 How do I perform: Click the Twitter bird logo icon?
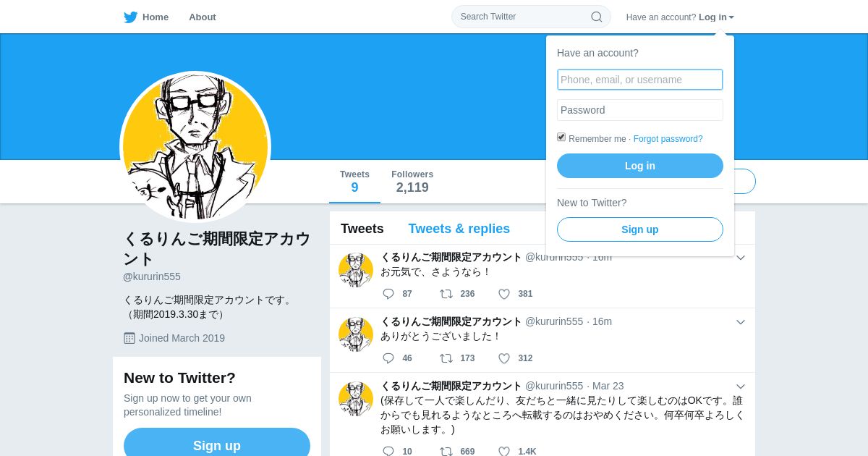(130, 17)
